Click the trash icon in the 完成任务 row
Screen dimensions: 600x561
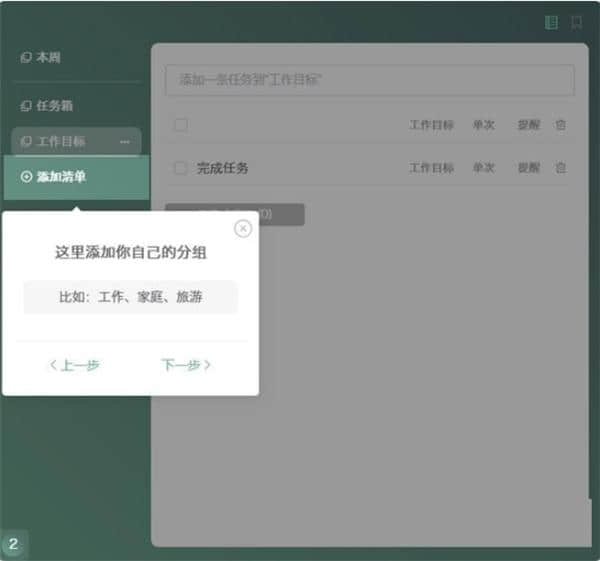[x=561, y=168]
